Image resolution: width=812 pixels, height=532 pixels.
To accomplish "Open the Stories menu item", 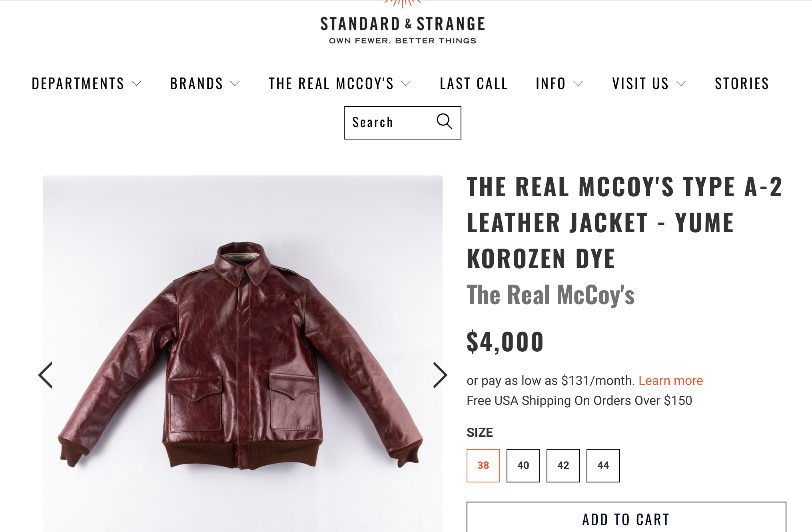I will tap(742, 84).
